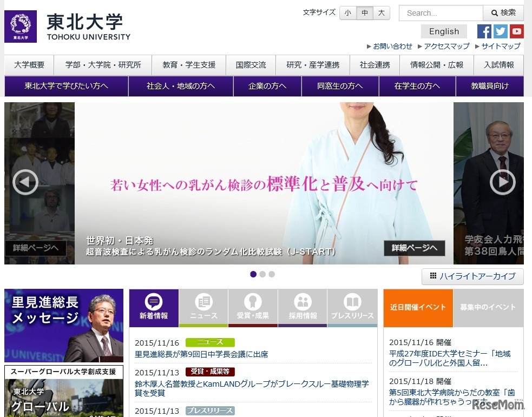This screenshot has width=532, height=417.
Task: Focus the Search input field
Action: 441,13
